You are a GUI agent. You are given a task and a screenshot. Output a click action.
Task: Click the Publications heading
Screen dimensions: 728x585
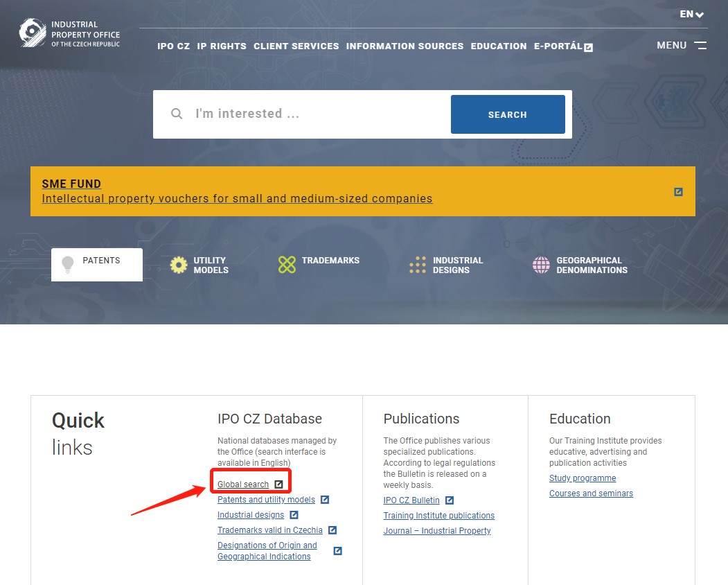click(x=421, y=419)
